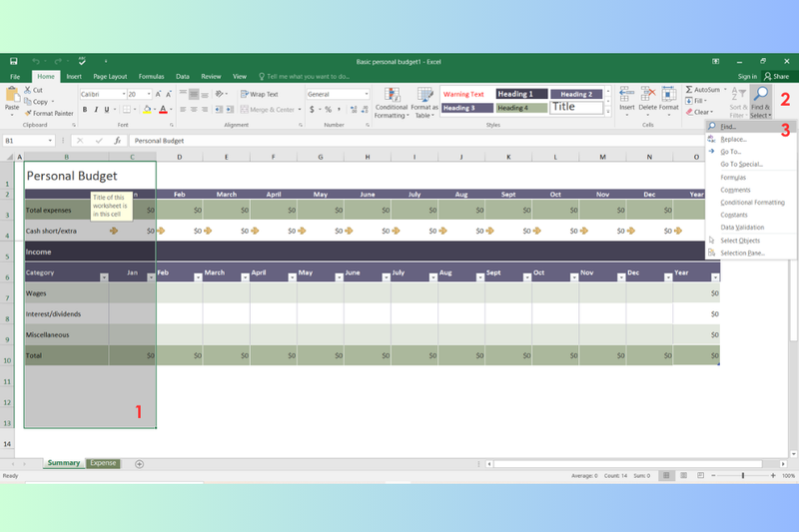The image size is (799, 532).
Task: Click the Select All corner triangle
Action: coord(10,157)
